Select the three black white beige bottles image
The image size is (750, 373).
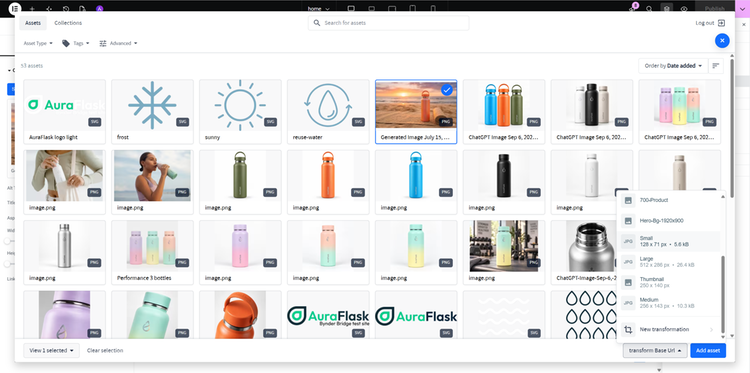click(x=592, y=111)
